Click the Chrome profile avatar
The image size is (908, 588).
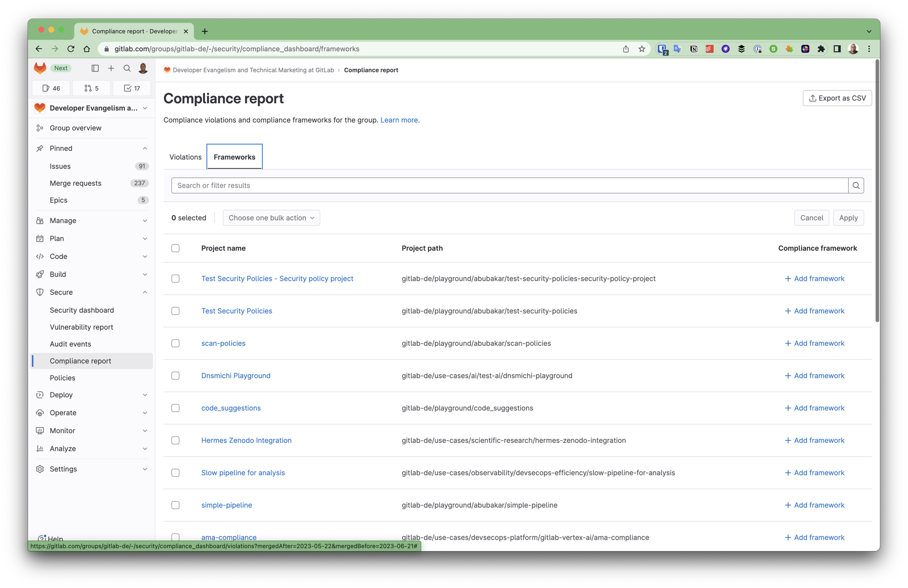pyautogui.click(x=853, y=49)
